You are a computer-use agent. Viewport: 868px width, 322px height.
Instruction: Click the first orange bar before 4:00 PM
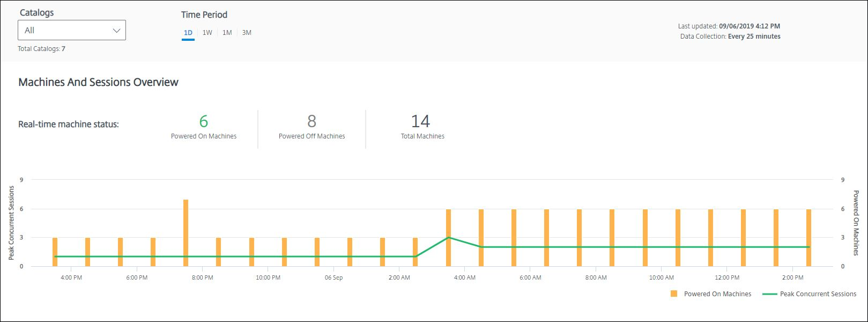[55, 252]
